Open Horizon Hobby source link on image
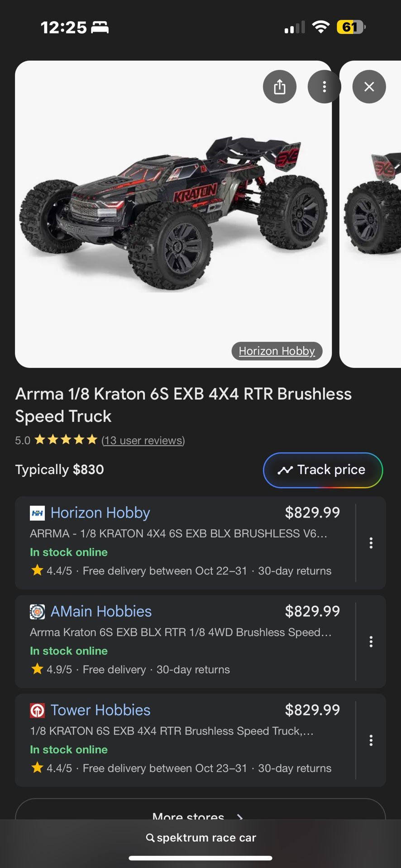Viewport: 401px width, 868px height. pos(277,351)
